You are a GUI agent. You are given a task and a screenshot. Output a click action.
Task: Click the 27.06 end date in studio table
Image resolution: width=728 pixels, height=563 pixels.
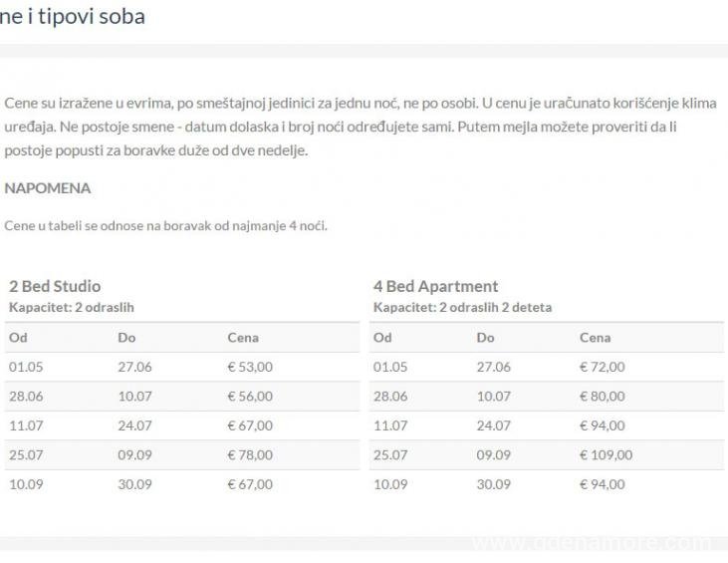click(x=134, y=367)
